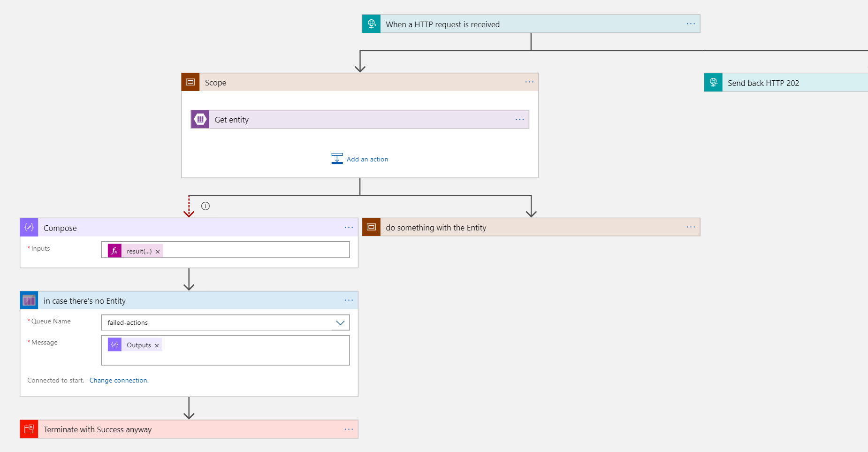868x452 pixels.
Task: Expand the Terminate with Success anyway action
Action: pos(188,429)
